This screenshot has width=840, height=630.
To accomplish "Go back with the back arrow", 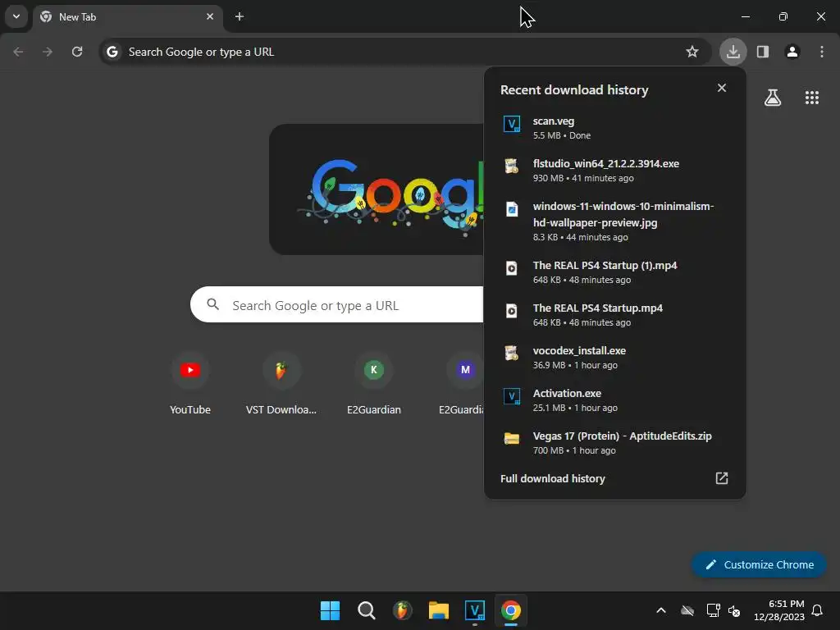I will (18, 52).
